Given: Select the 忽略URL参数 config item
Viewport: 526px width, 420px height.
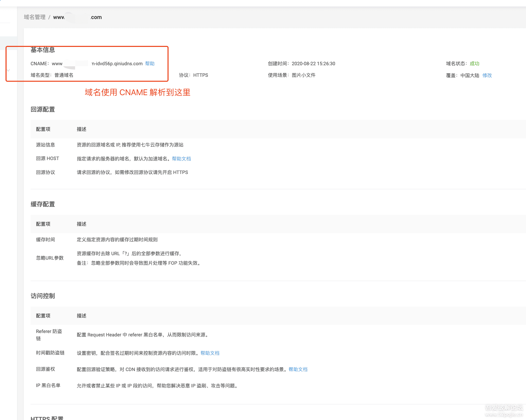Looking at the screenshot, I should pos(50,258).
